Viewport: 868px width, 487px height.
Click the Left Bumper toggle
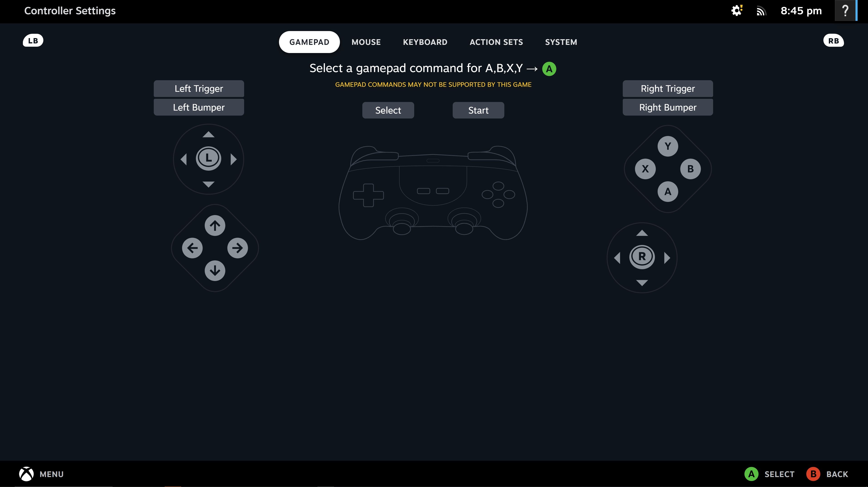199,107
